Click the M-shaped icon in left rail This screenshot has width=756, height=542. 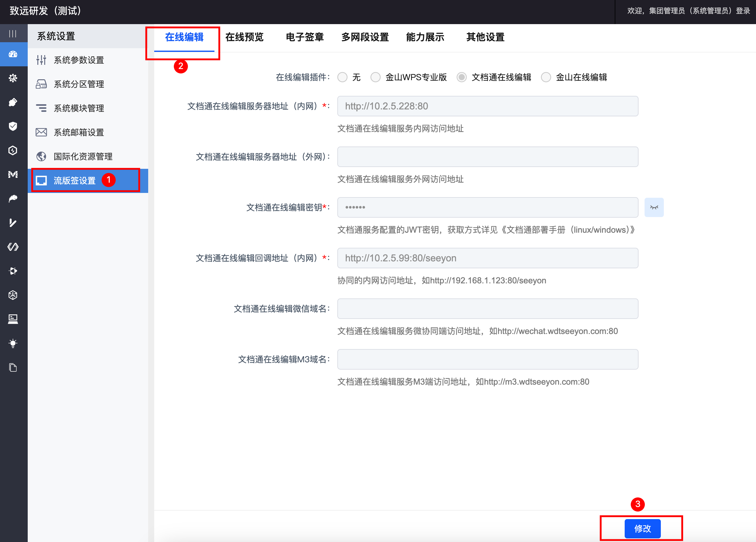click(13, 175)
